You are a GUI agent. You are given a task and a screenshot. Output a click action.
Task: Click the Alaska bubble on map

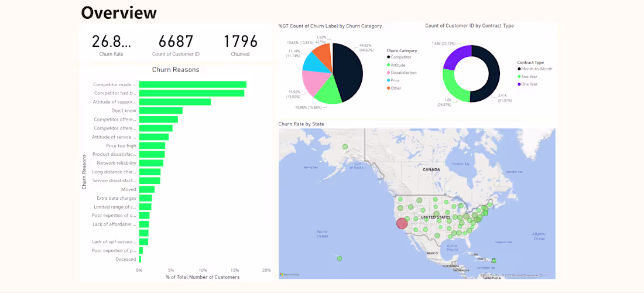345,146
